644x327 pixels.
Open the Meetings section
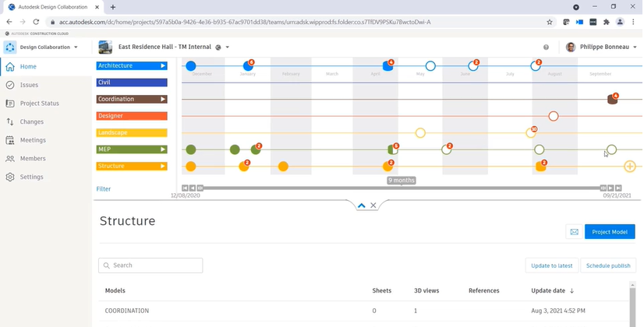[x=33, y=140]
